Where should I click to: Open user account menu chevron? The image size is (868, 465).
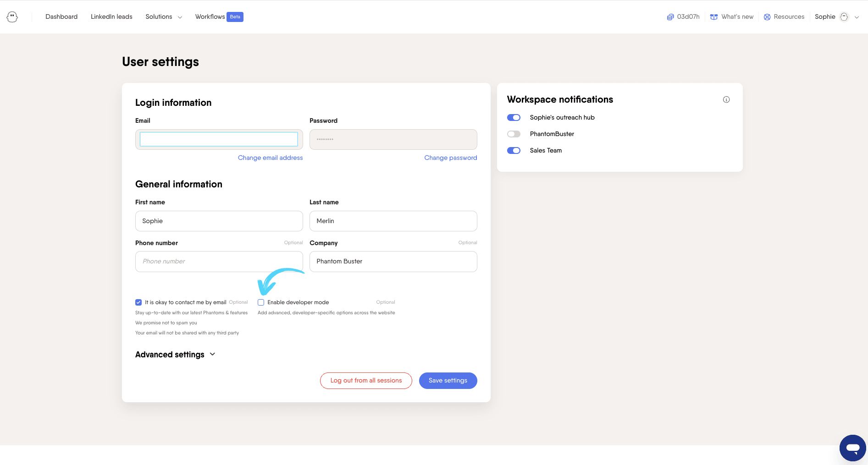(x=857, y=17)
